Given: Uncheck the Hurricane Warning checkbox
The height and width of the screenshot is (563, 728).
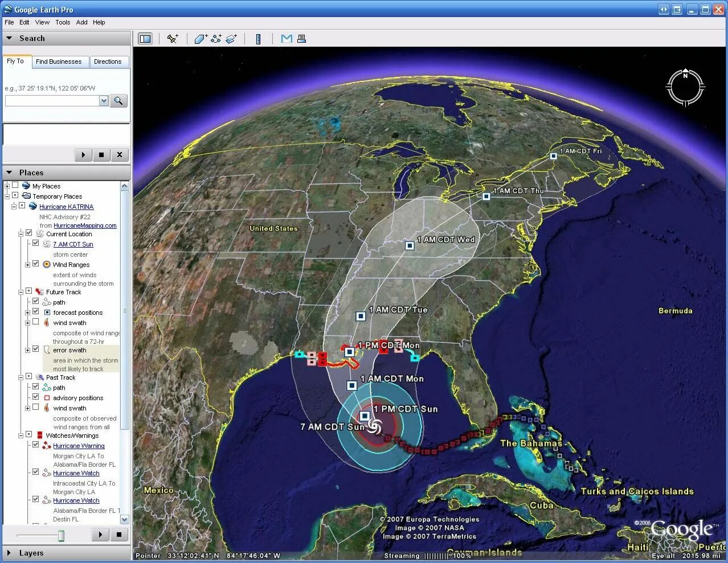Looking at the screenshot, I should [x=35, y=445].
